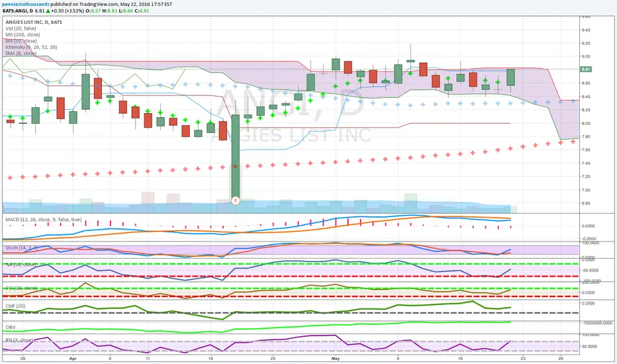Click the CMF (20) pane label
This screenshot has height=364, width=617.
click(15, 306)
